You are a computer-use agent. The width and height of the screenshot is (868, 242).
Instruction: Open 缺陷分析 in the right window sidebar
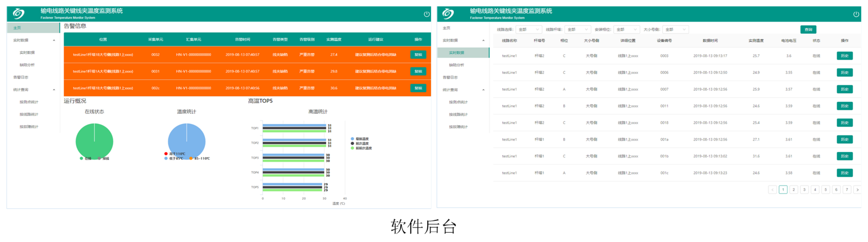tap(456, 65)
